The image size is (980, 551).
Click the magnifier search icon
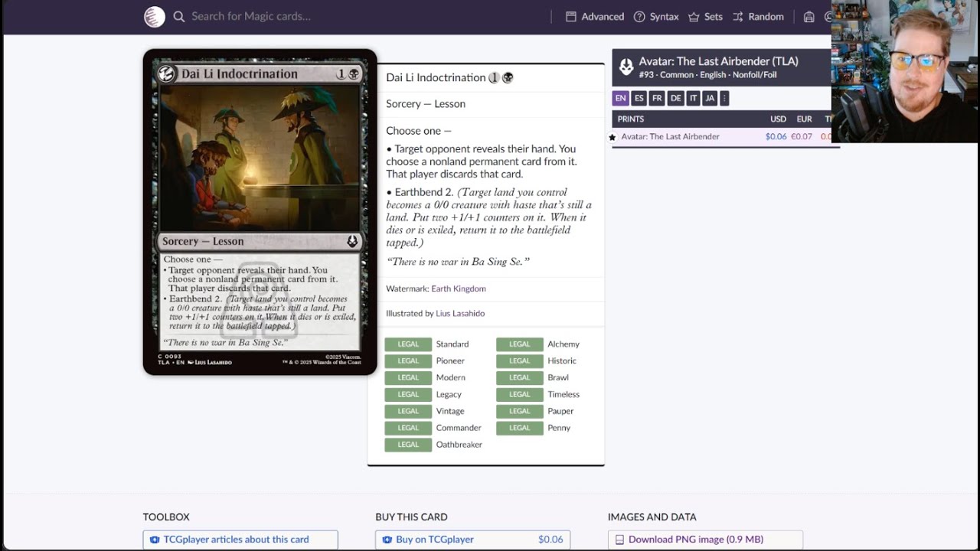point(179,17)
